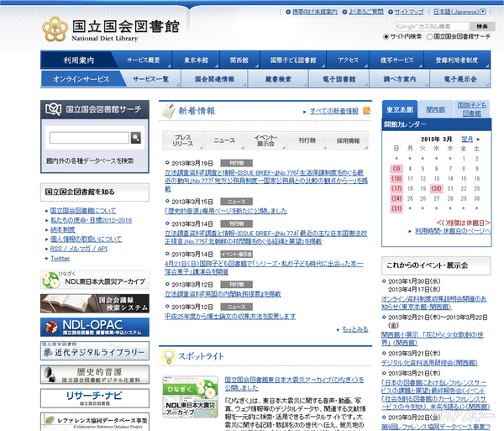This screenshot has height=431, width=504.
Task: Switch to the ニュース news tab
Action: click(224, 140)
